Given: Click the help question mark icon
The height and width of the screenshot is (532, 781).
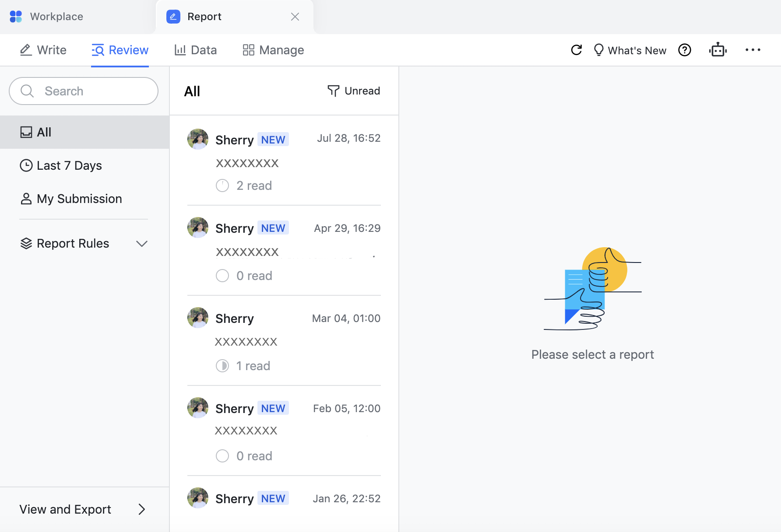Looking at the screenshot, I should click(x=685, y=50).
